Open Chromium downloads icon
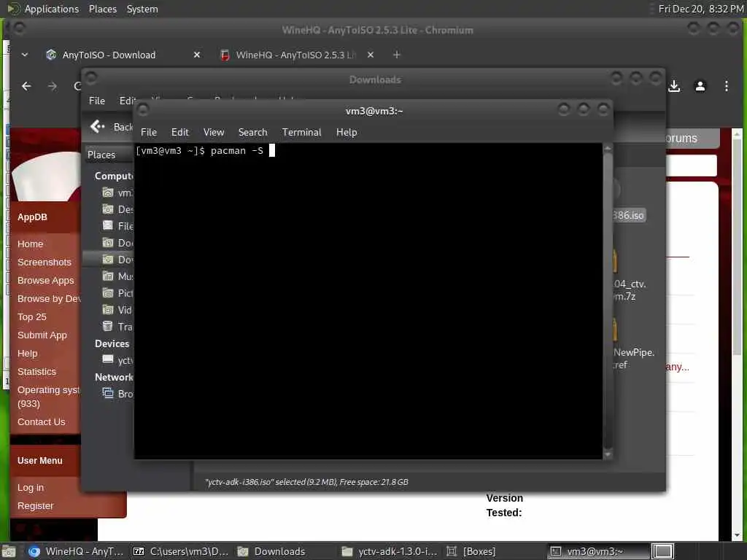Viewport: 747px width, 560px height. [673, 86]
